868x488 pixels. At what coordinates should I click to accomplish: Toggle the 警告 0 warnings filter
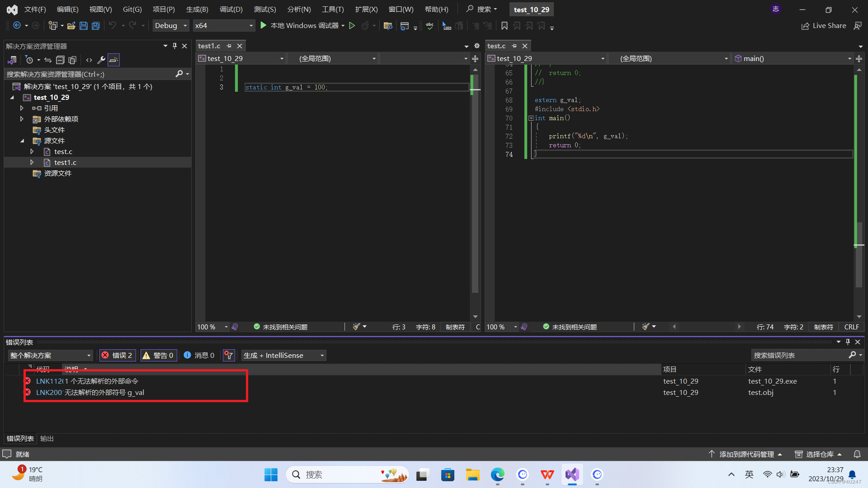(158, 356)
